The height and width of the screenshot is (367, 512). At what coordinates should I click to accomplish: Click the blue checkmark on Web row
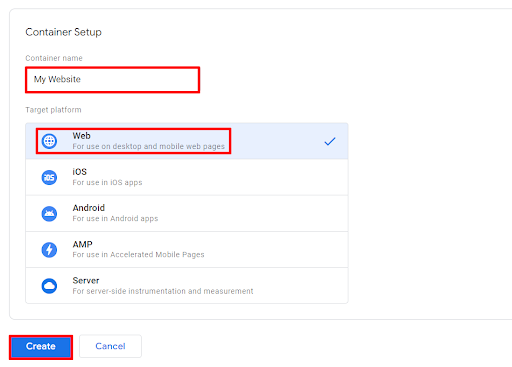tap(330, 141)
